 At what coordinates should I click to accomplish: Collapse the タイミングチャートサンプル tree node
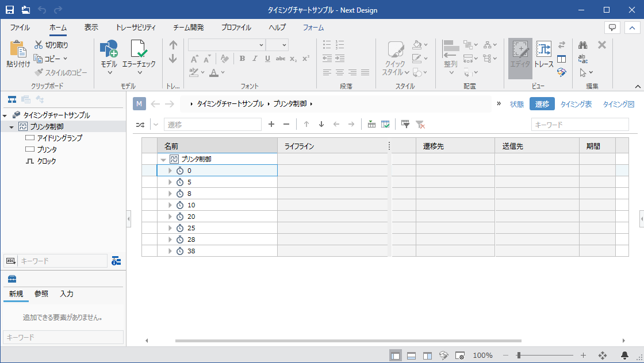[5, 115]
